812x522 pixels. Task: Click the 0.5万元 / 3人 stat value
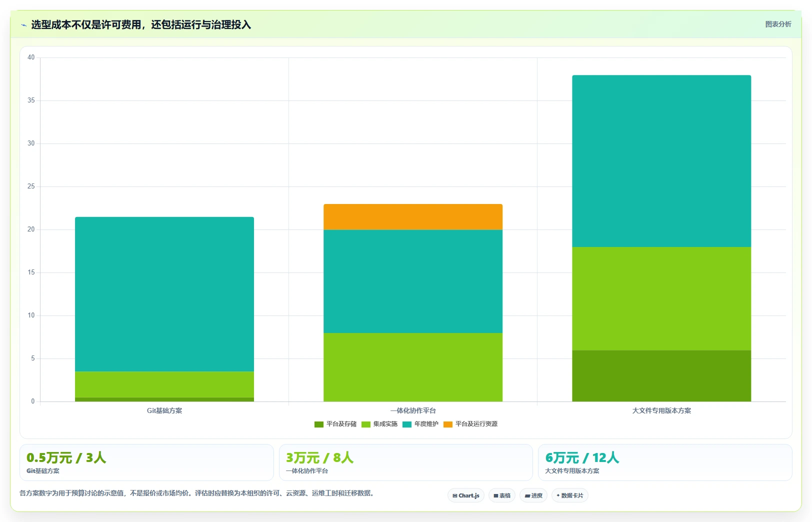click(66, 457)
